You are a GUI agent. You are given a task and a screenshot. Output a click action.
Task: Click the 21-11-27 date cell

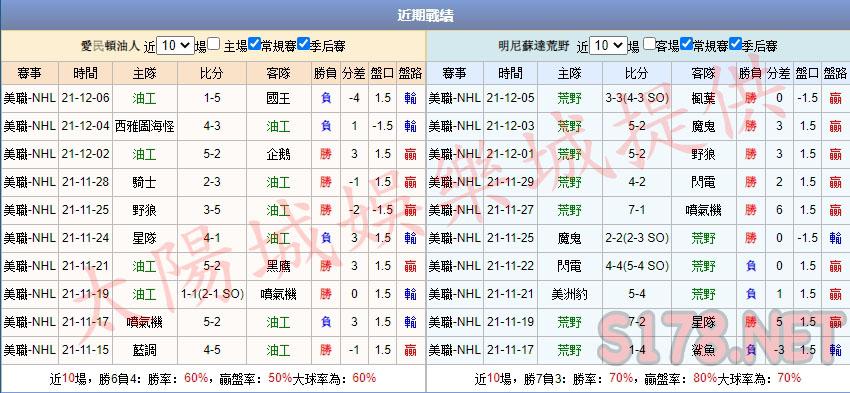[x=510, y=210]
